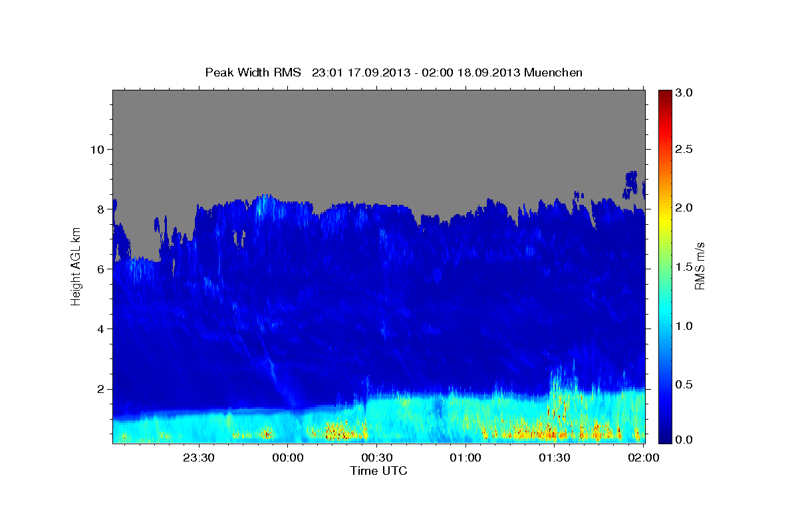Click the colorbar value '2.0'

pos(684,207)
